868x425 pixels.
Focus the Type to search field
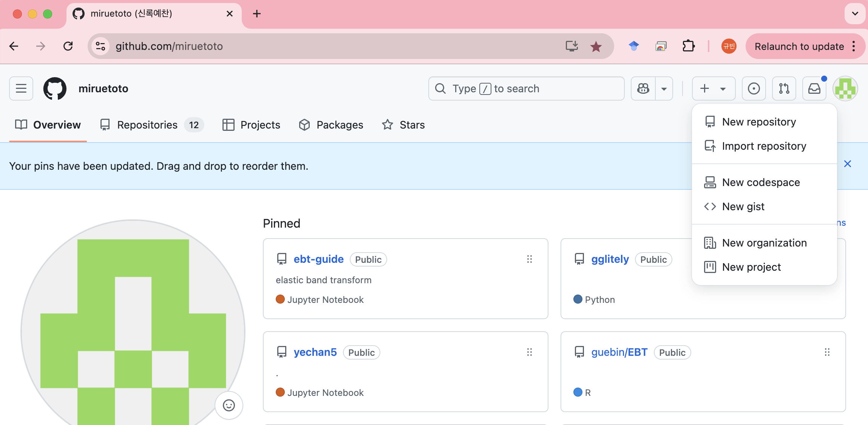pos(526,88)
